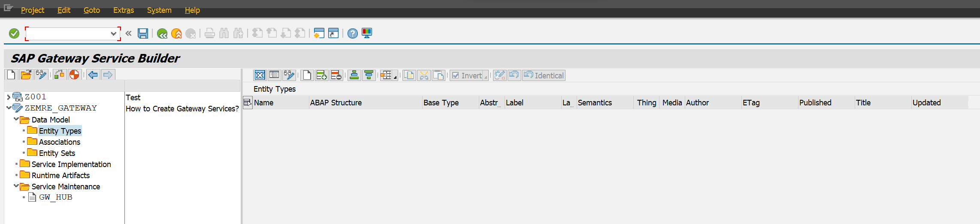Click the First Page icon

coord(257,33)
